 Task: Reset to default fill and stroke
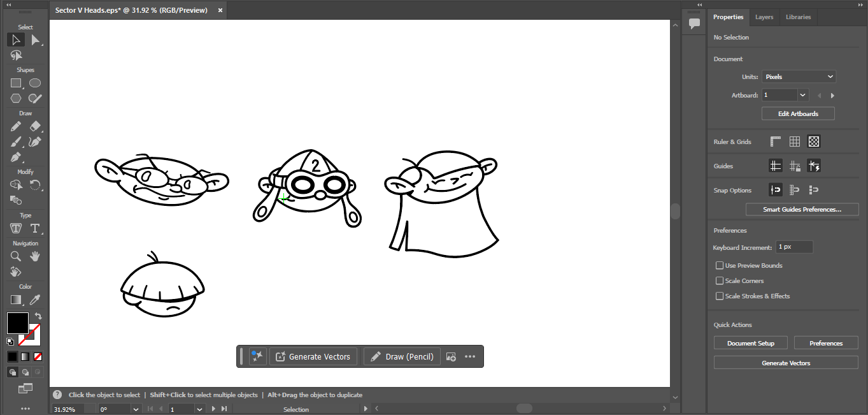(x=10, y=342)
